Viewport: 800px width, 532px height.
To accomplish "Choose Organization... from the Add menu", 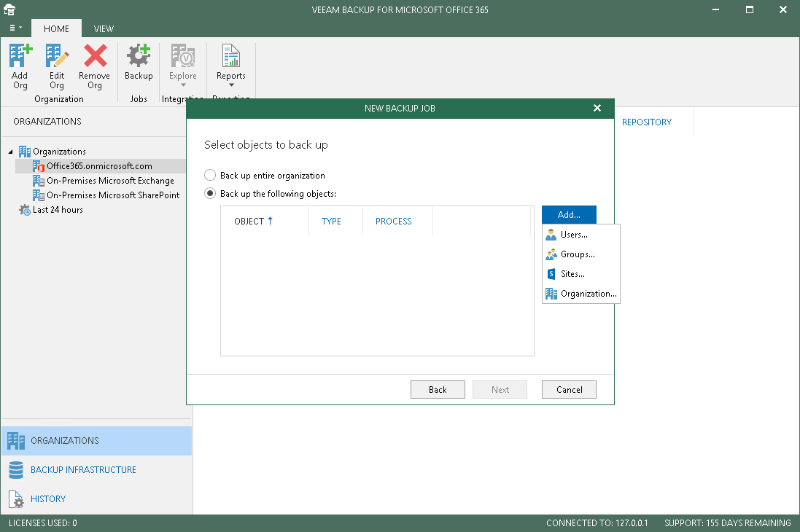I will coord(581,293).
